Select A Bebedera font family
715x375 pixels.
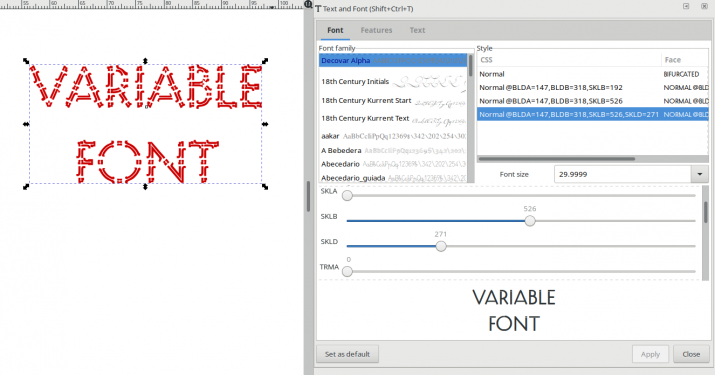[x=393, y=151]
